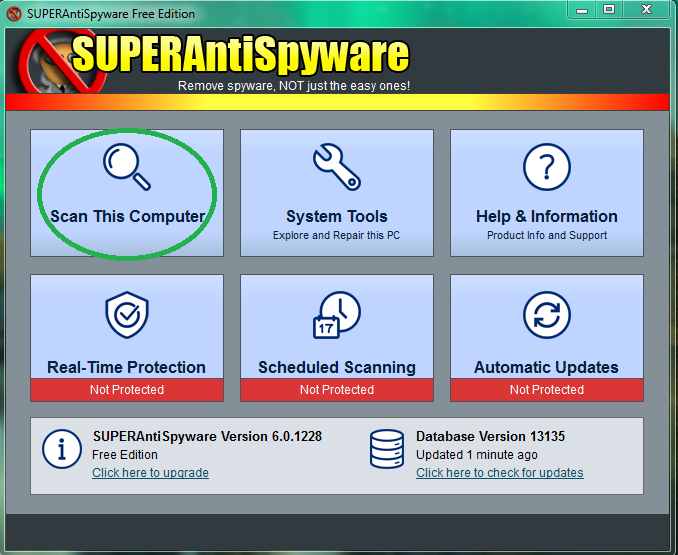Image resolution: width=678 pixels, height=555 pixels.
Task: Open Scan This Computer label
Action: coord(128,216)
